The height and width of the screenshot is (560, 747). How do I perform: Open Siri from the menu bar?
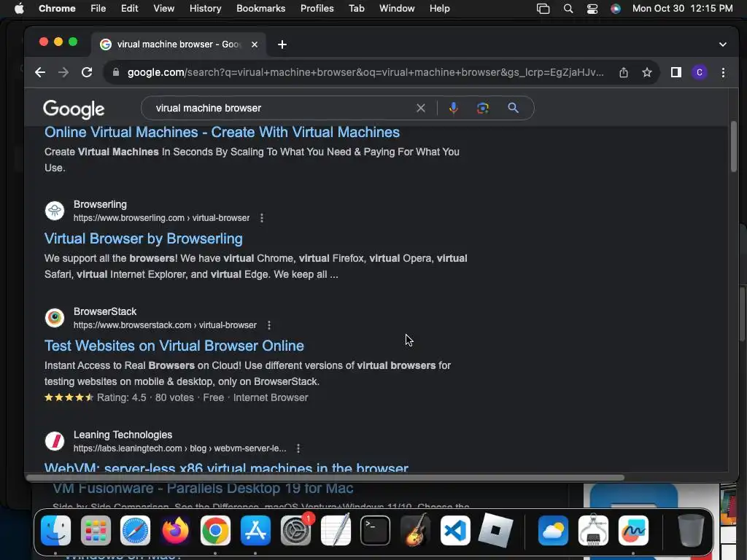point(616,9)
